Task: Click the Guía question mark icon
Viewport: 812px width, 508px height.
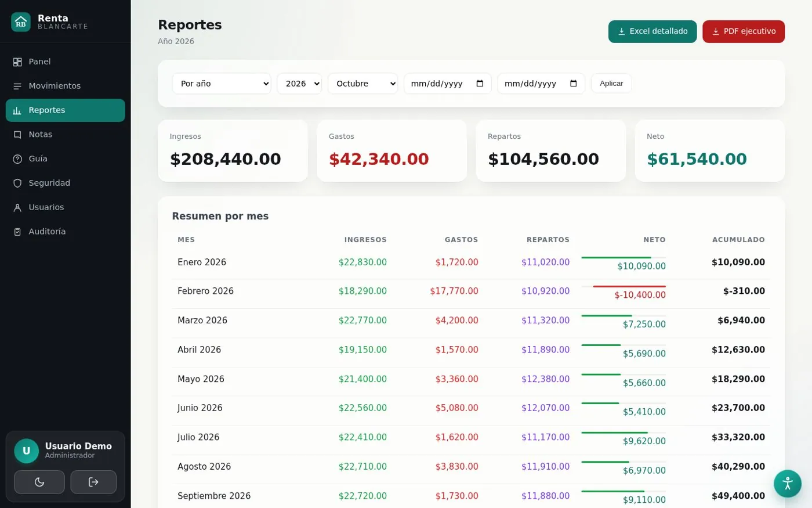Action: coord(17,159)
